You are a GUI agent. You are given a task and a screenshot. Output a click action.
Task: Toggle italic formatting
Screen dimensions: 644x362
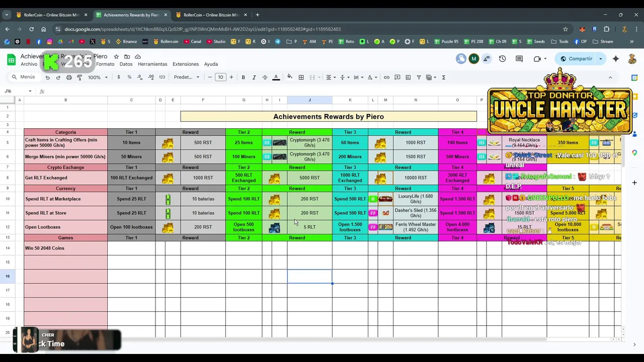[254, 77]
